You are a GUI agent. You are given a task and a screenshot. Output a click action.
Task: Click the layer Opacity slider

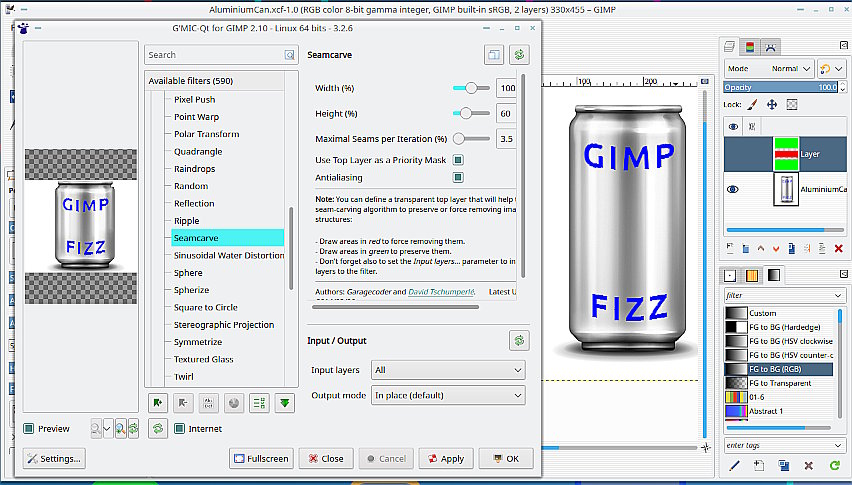click(x=781, y=87)
